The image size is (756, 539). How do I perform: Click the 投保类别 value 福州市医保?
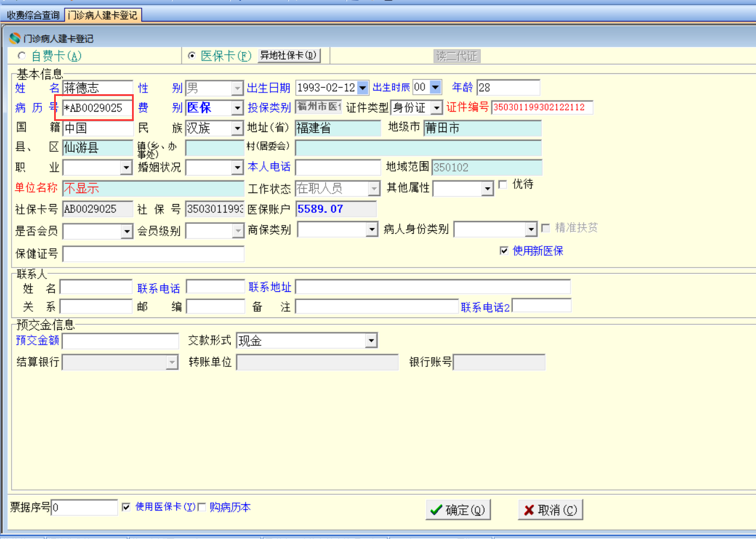coord(318,107)
